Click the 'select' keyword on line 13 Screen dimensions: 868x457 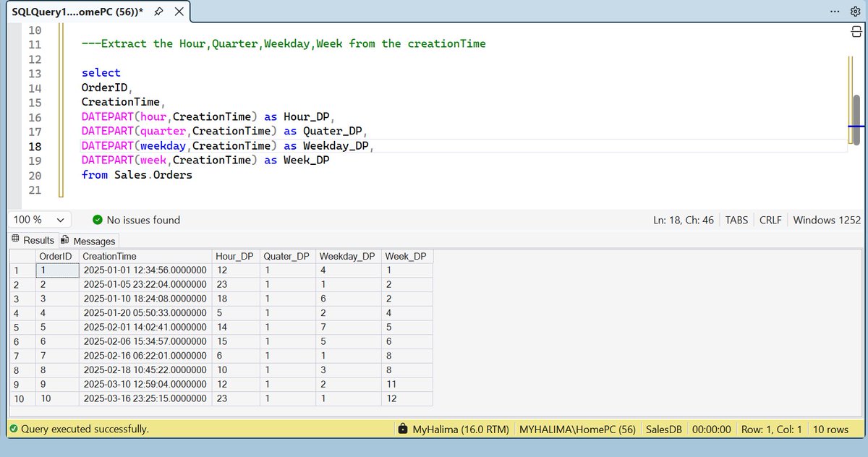click(101, 72)
